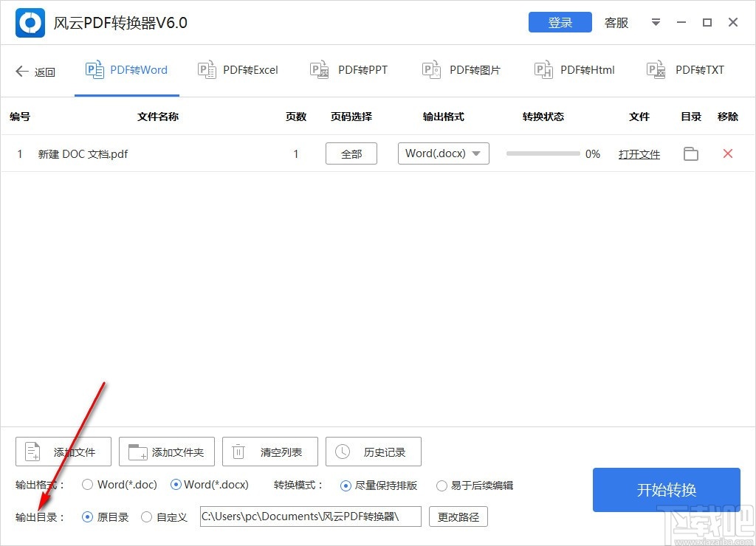Click the 清空列表 clear list trash icon
Screen dimensions: 756x546
(x=238, y=451)
